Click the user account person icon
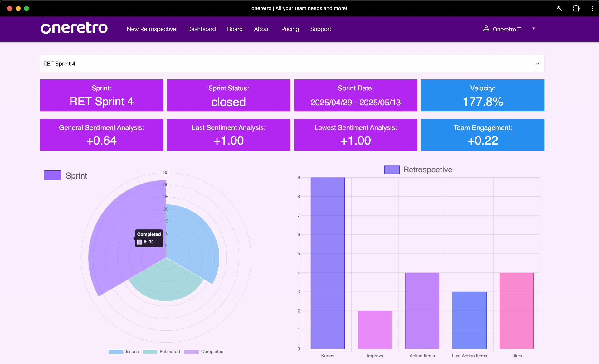The image size is (599, 364). click(486, 29)
